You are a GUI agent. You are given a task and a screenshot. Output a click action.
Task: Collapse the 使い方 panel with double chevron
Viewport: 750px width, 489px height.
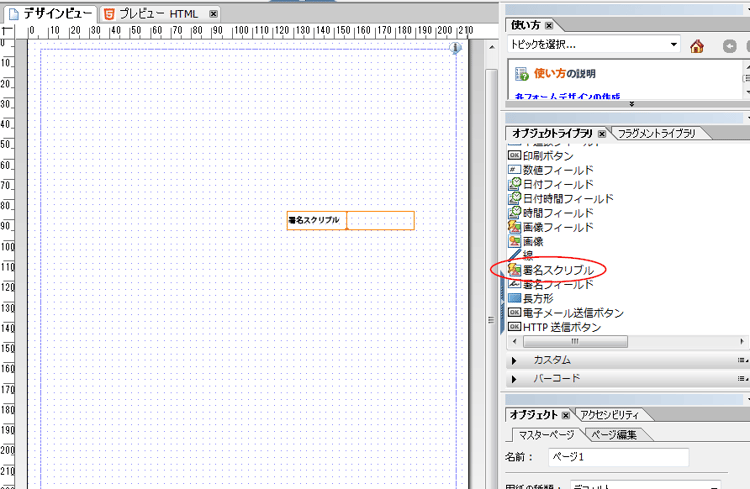[x=631, y=104]
